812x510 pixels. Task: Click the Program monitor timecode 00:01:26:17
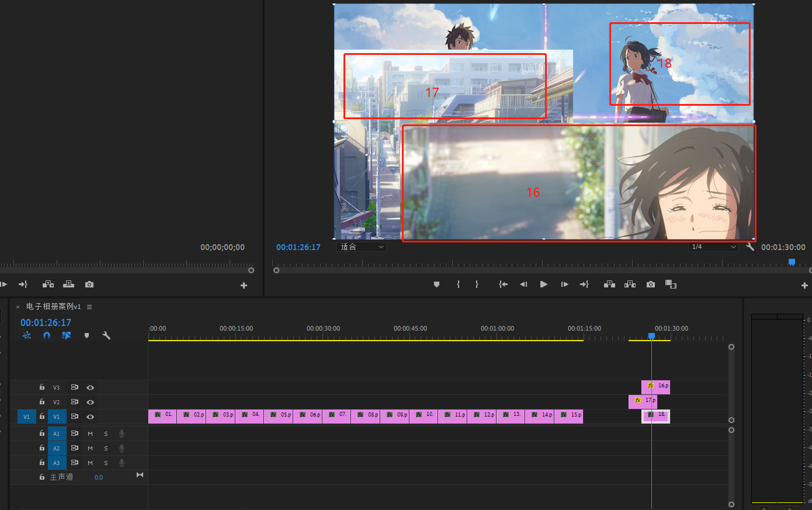[299, 247]
